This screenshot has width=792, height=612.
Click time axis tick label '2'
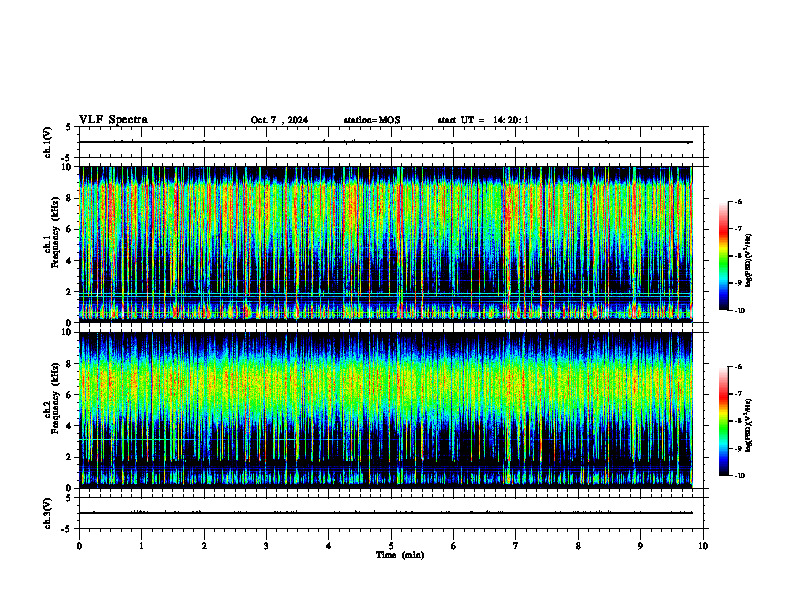click(x=204, y=546)
